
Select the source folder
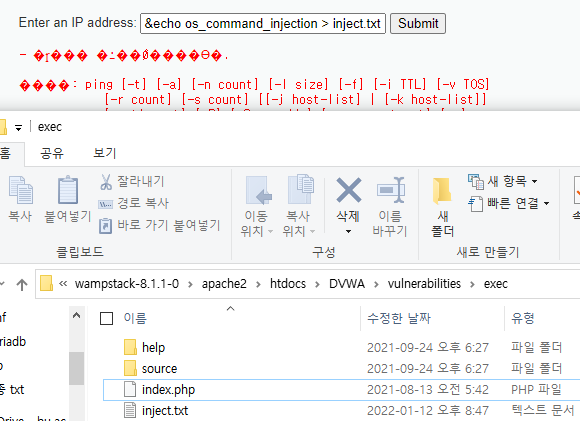[159, 369]
